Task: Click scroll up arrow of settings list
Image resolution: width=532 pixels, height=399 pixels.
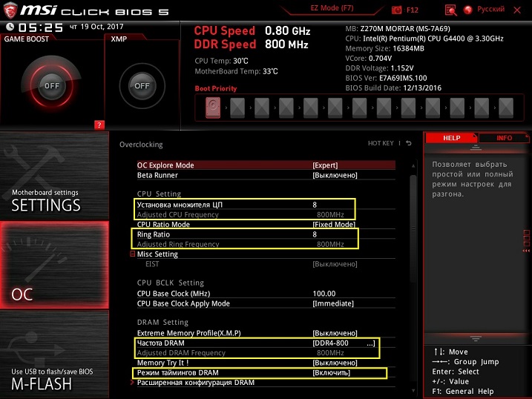Action: click(413, 166)
